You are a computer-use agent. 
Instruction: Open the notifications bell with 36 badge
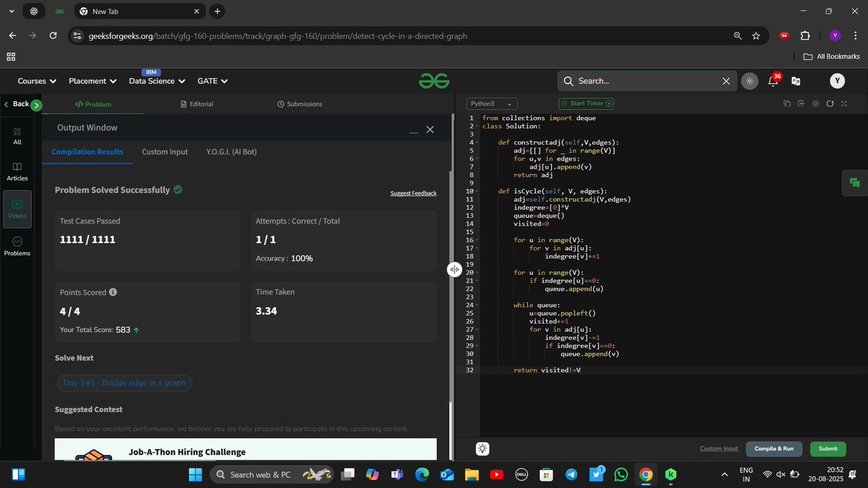pos(773,80)
